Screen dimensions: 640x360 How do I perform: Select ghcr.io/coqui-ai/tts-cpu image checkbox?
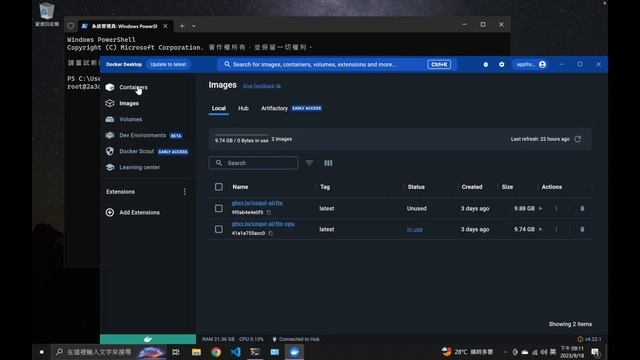click(x=219, y=229)
